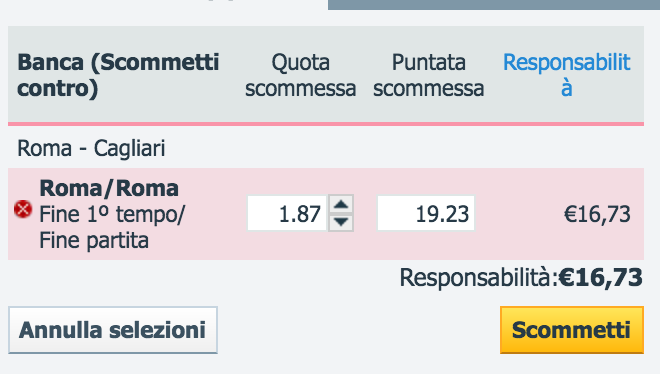The width and height of the screenshot is (660, 374).
Task: Click the Puntata scommessa column header
Action: click(428, 75)
